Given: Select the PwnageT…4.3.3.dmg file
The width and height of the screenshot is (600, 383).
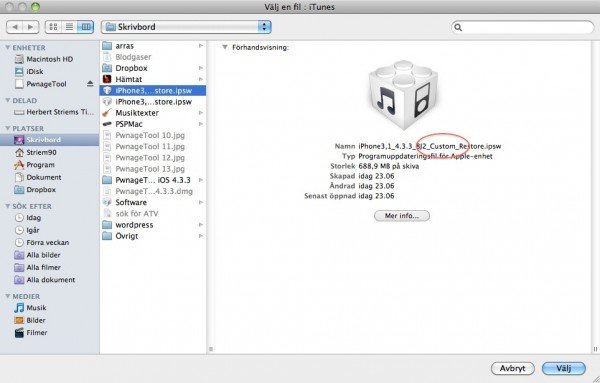Looking at the screenshot, I should pos(153,191).
